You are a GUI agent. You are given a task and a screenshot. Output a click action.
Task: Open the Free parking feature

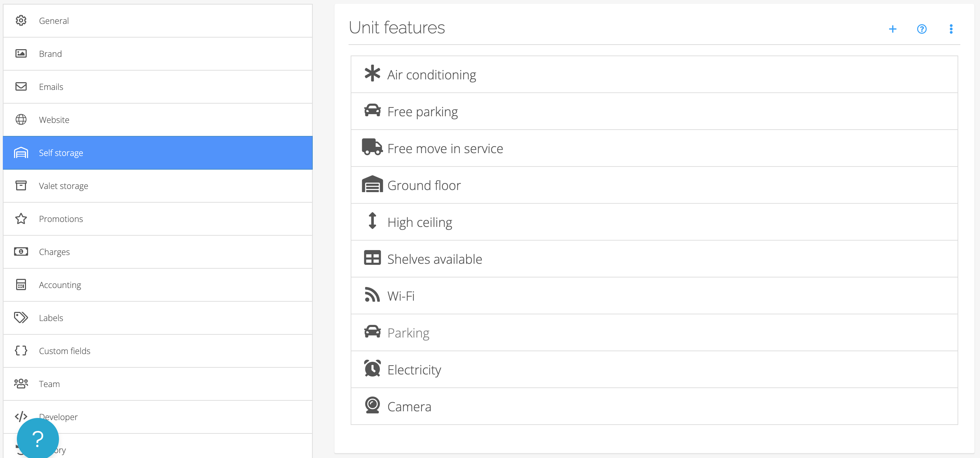click(422, 112)
